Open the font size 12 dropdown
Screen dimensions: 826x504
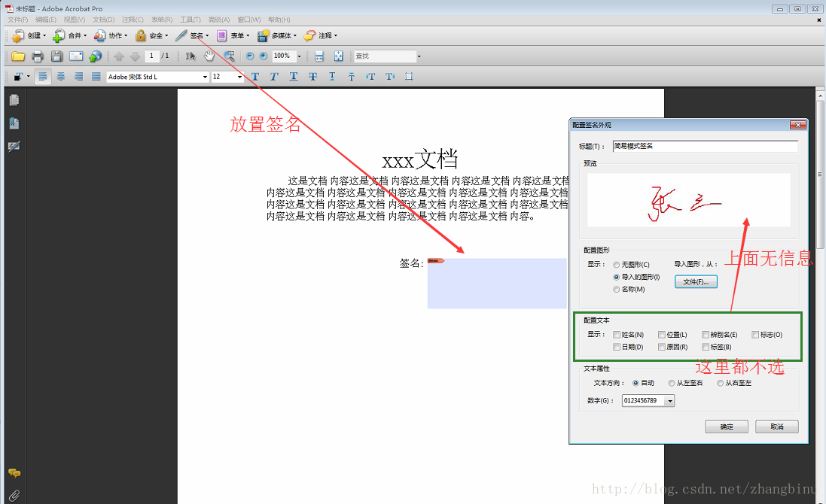click(x=239, y=77)
